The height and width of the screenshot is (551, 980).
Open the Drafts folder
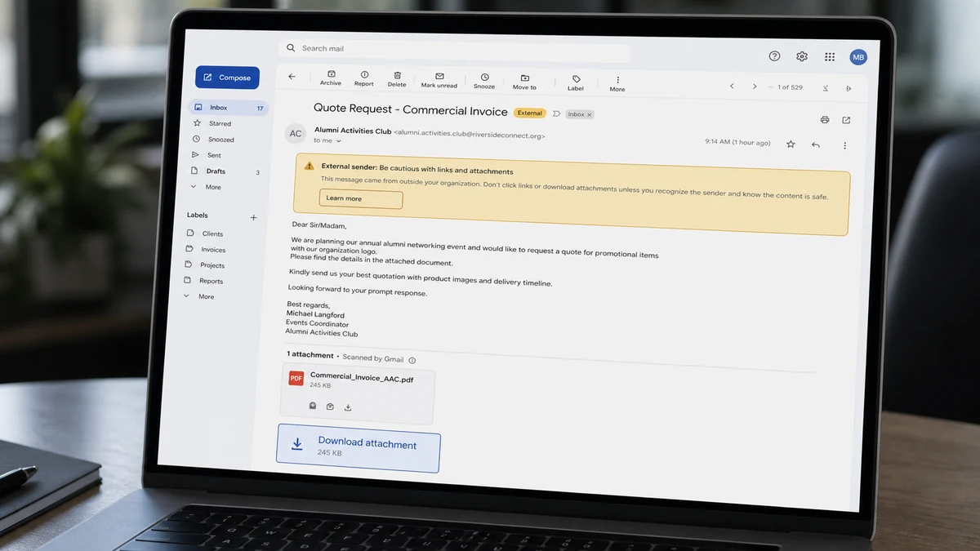(x=225, y=171)
